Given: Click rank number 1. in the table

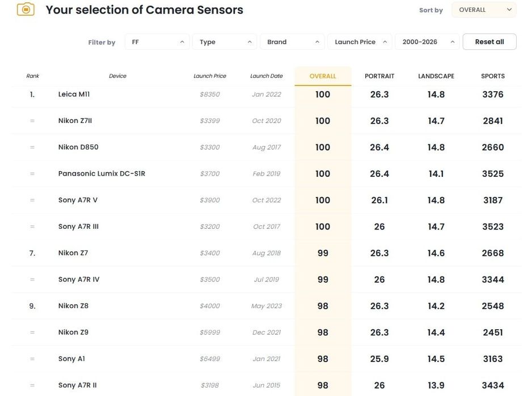Looking at the screenshot, I should click(32, 94).
